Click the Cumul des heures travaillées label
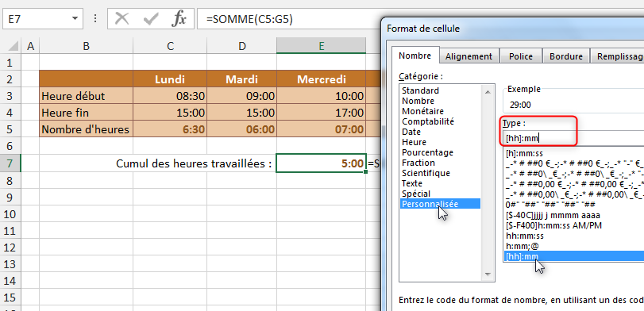Viewport: 644px width, 311px height. [x=194, y=163]
